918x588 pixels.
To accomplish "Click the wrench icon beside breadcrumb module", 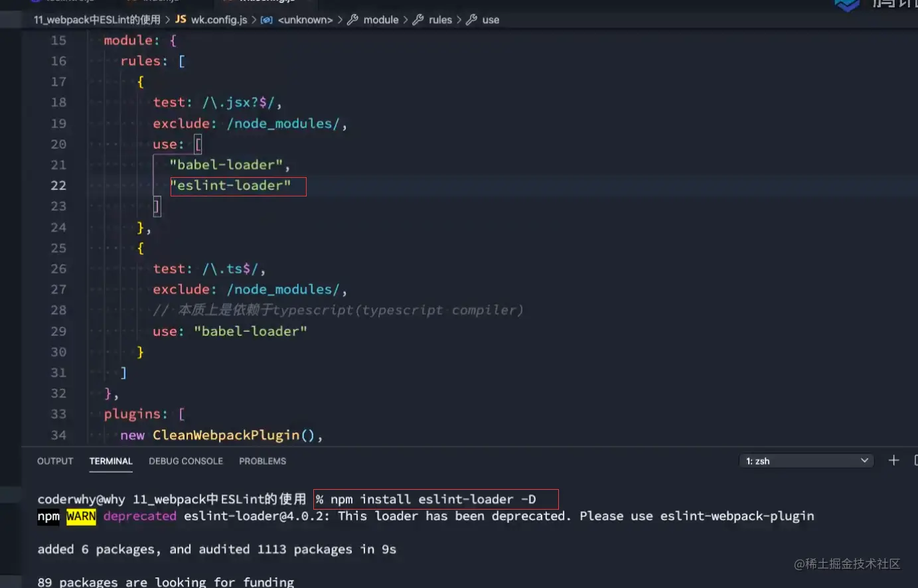I will click(x=352, y=20).
